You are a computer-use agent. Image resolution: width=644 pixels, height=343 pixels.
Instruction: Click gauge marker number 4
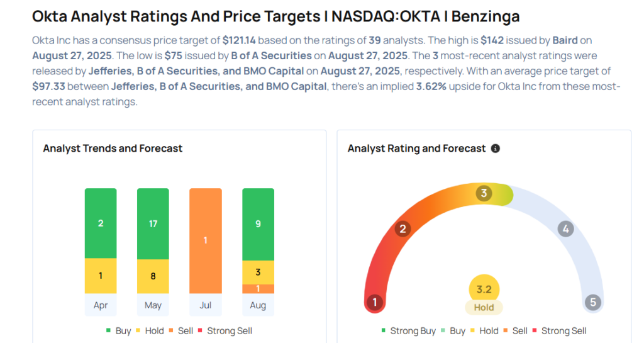click(566, 229)
